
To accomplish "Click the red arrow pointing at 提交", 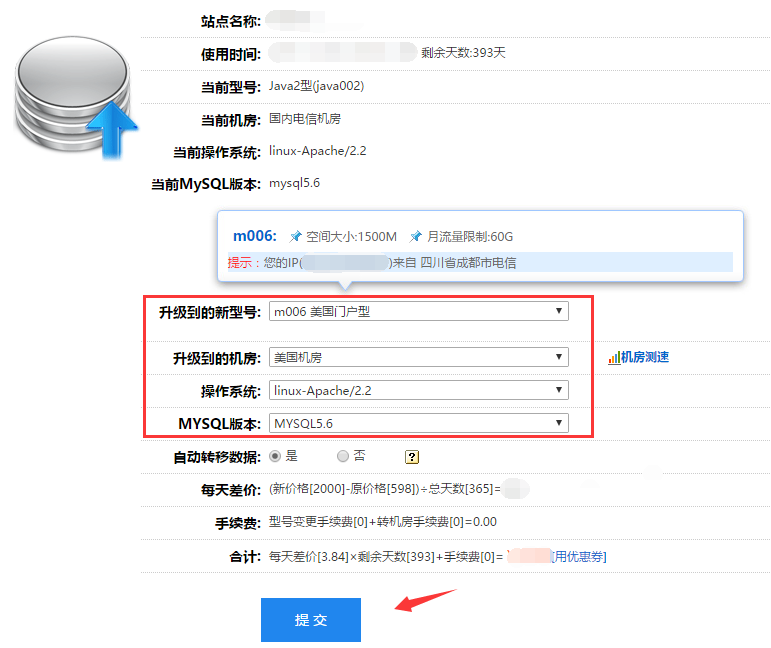I will click(x=425, y=600).
